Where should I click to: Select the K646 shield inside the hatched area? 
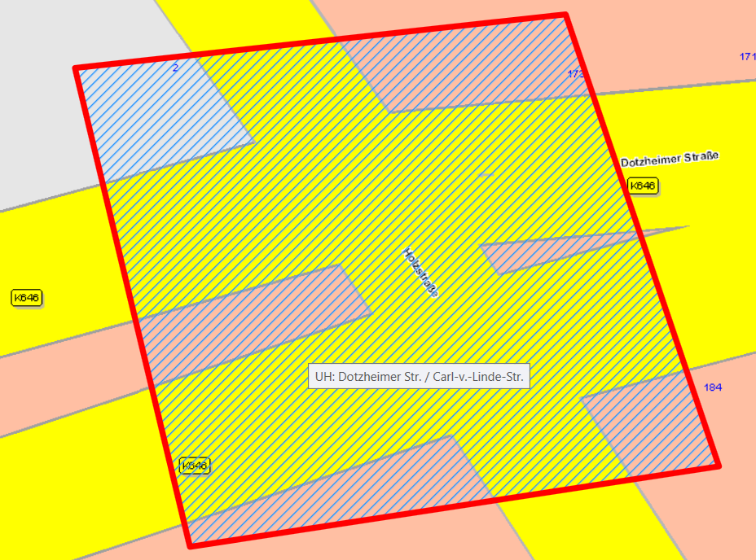click(x=194, y=466)
